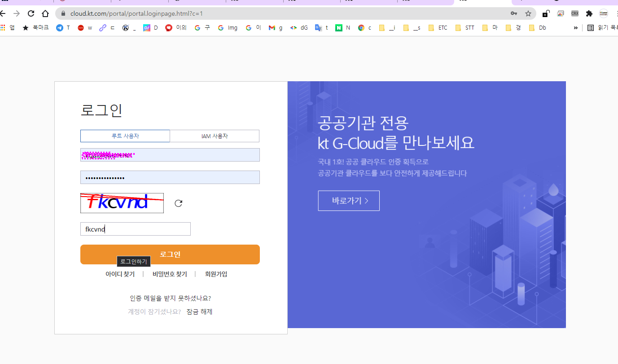Click '인증 메일을 받지 못하셨나요?' link

(x=171, y=298)
